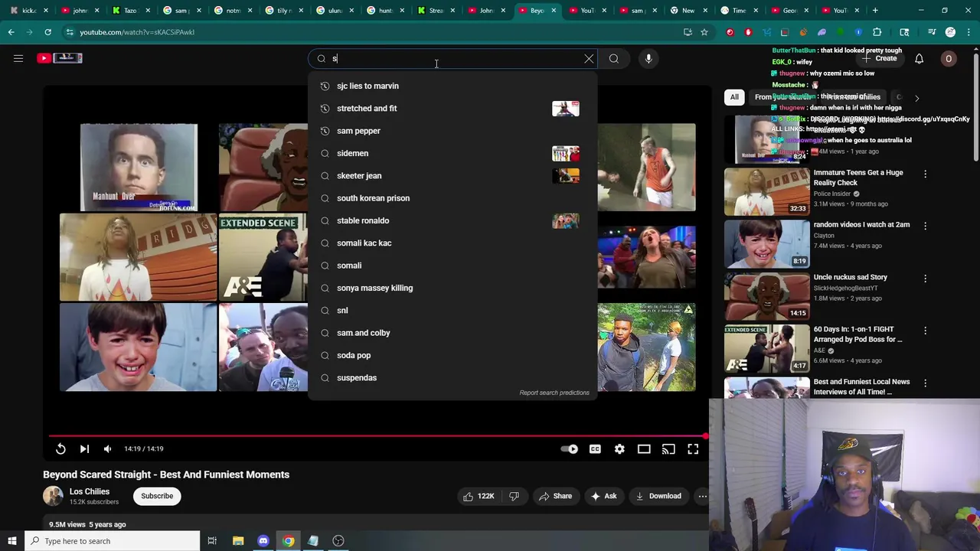Viewport: 980px width, 551px height.
Task: Open the notifications bell
Action: point(919,58)
